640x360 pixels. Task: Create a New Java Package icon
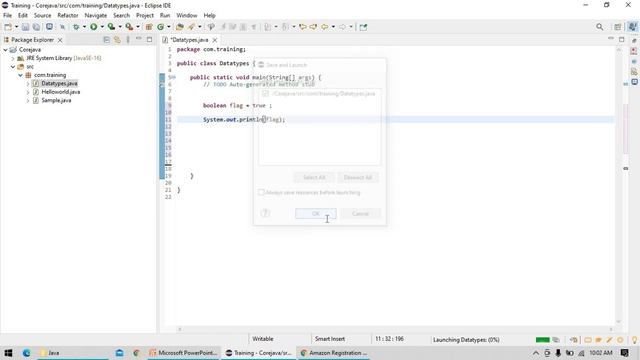click(x=149, y=27)
